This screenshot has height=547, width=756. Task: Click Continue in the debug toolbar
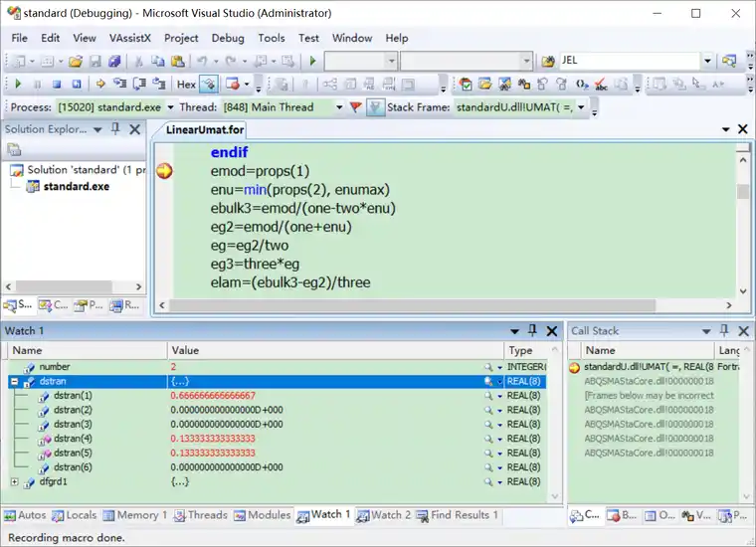pos(18,84)
